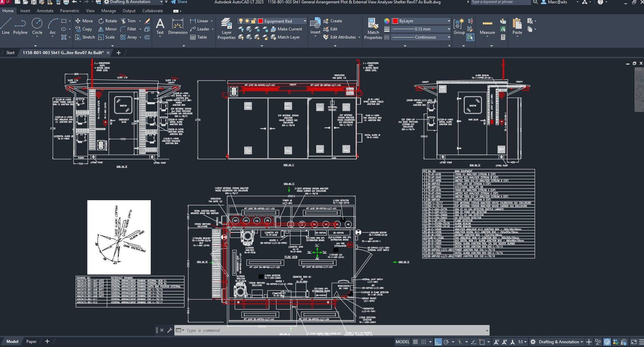Open the Equipment Red layer dropdown
Image resolution: width=644 pixels, height=347 pixels.
304,21
